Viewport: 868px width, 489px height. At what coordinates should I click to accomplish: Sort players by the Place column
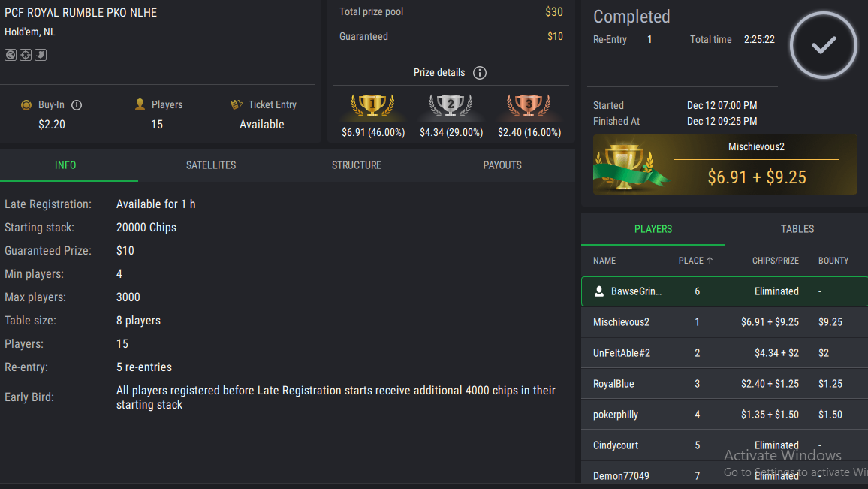click(695, 261)
